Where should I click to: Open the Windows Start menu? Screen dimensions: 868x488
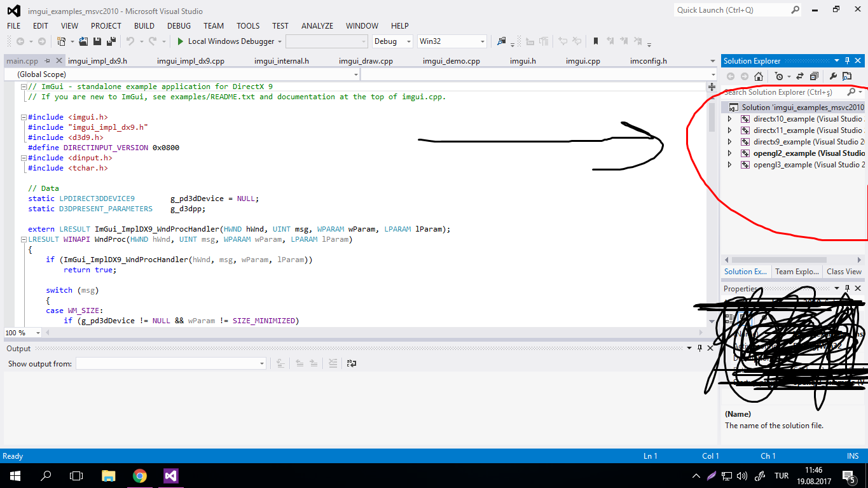[15, 475]
